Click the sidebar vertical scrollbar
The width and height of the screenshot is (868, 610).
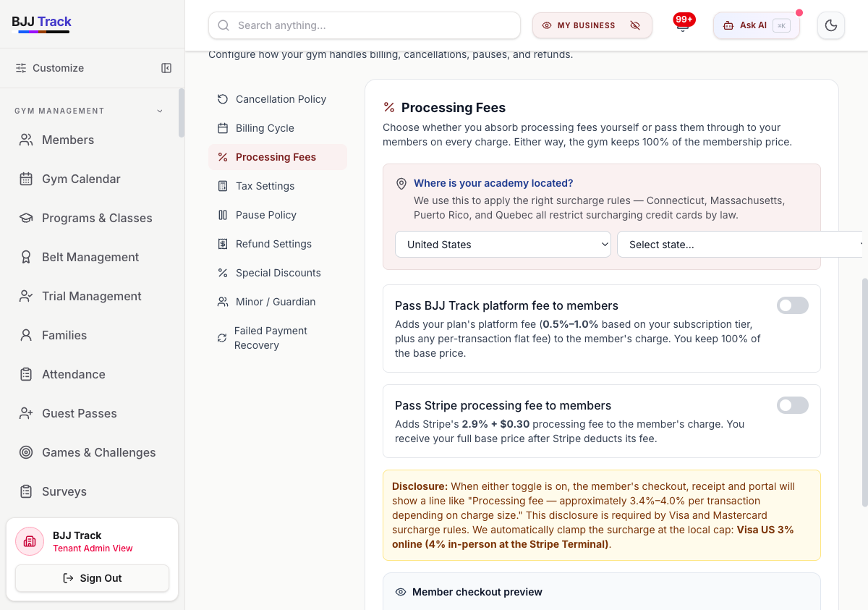[182, 113]
